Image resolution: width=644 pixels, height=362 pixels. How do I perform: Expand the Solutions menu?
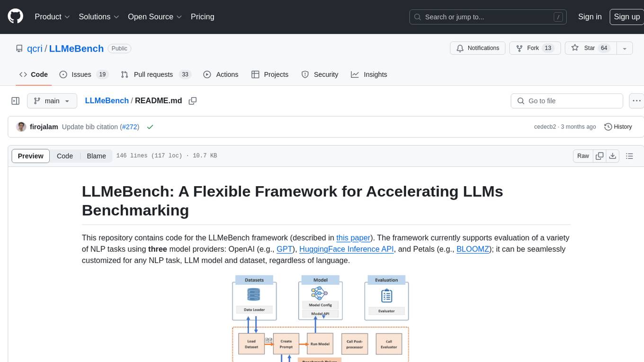[x=99, y=17]
